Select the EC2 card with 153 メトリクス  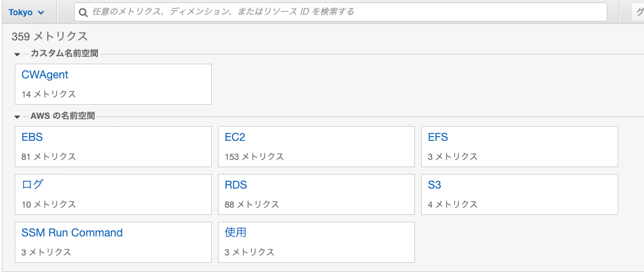pyautogui.click(x=316, y=147)
